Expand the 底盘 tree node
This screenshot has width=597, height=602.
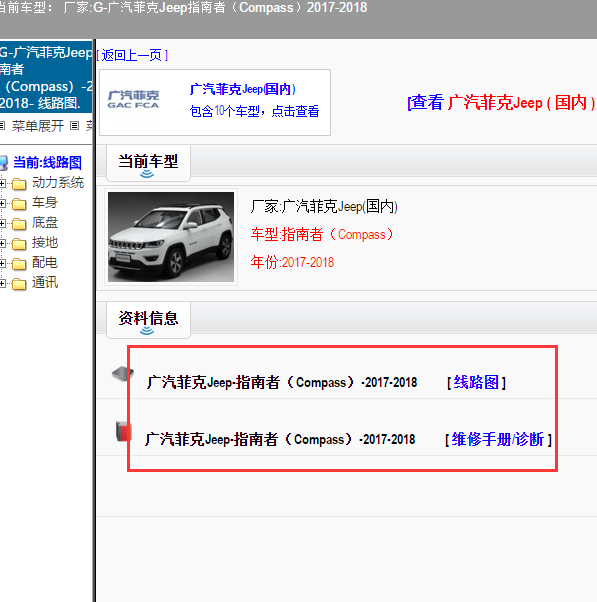point(2,223)
